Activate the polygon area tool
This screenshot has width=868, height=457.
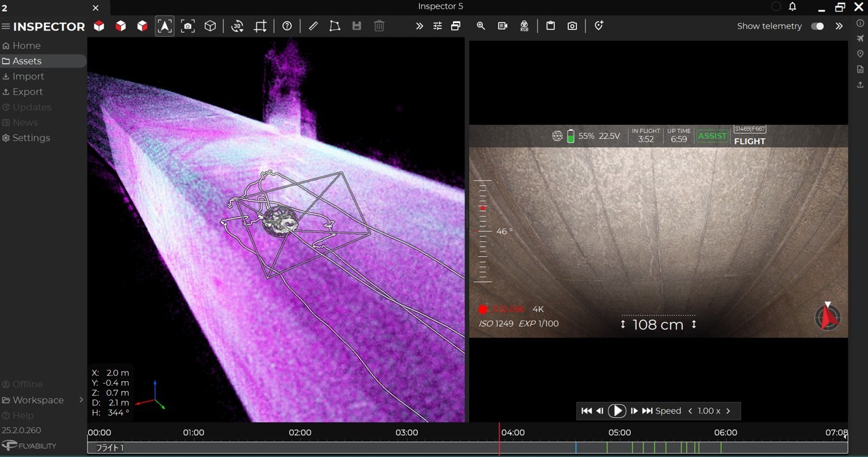[x=334, y=26]
